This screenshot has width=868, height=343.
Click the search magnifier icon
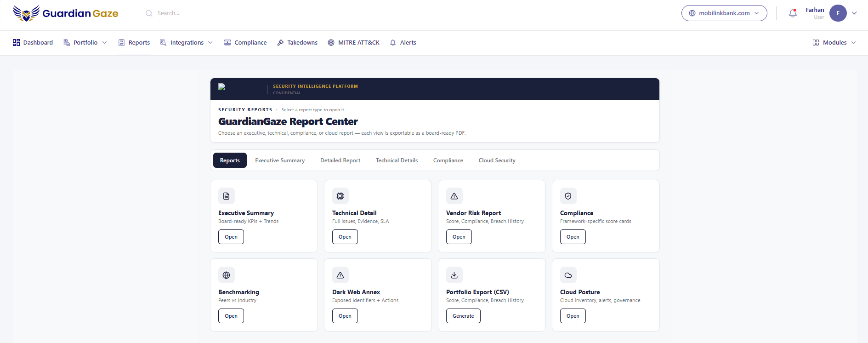click(x=149, y=13)
